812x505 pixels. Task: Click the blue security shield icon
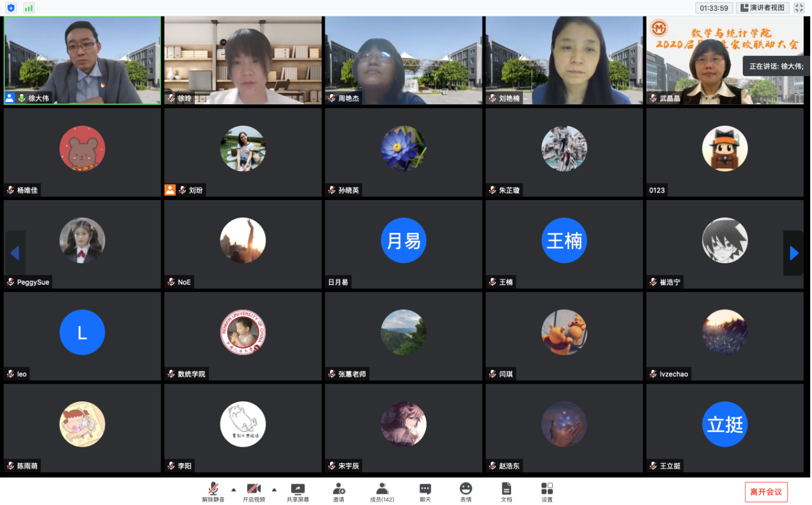coord(11,8)
